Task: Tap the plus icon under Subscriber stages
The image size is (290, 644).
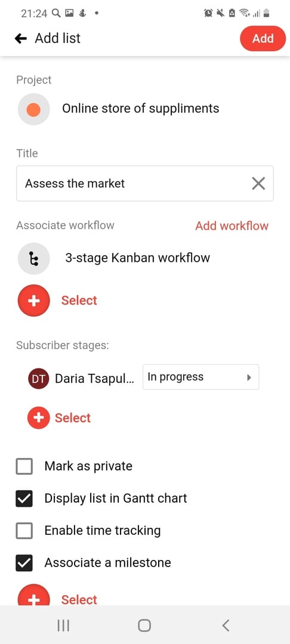Action: click(39, 417)
